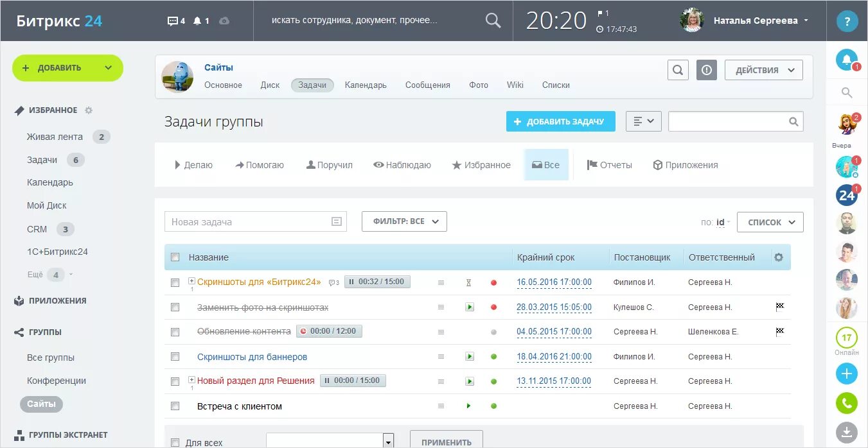This screenshot has width=868, height=448.
Task: Check the box for Скриншоты для баннеров
Action: [175, 356]
